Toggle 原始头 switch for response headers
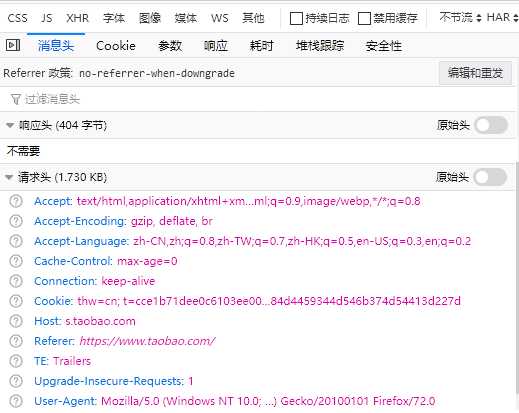The image size is (519, 413). pos(491,125)
